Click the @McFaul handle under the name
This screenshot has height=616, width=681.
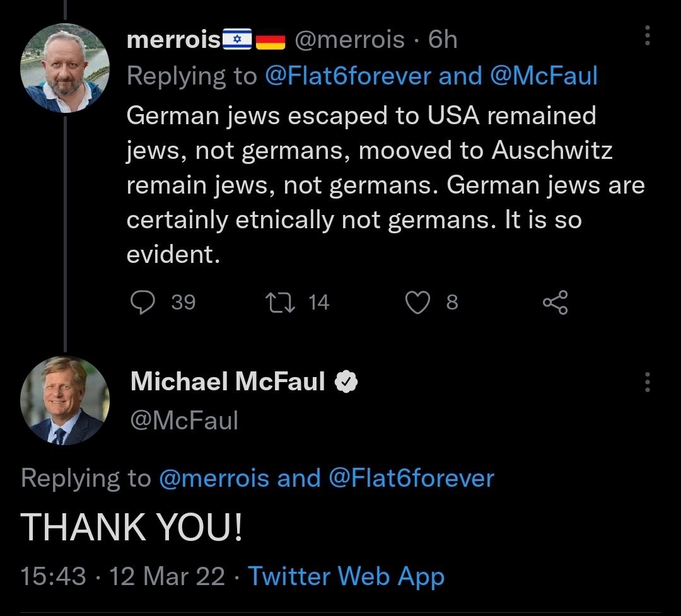184,420
